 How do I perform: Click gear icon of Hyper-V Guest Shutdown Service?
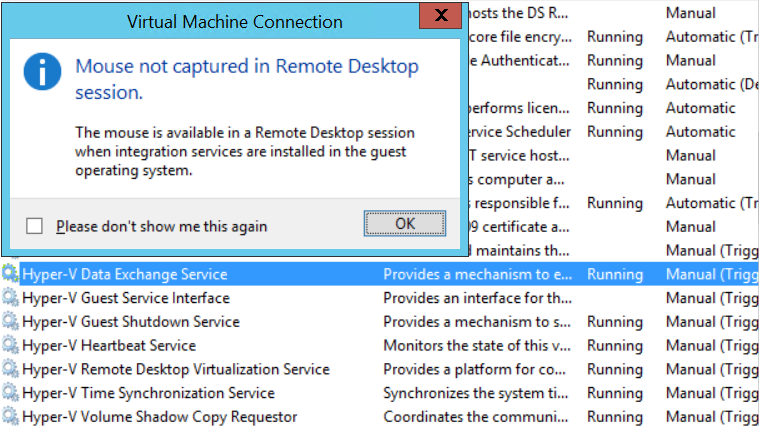pos(10,322)
